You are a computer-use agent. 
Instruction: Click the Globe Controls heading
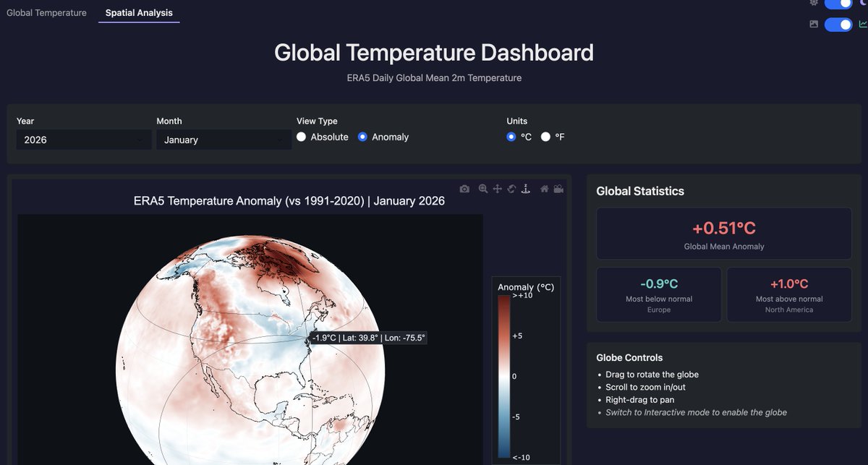pos(629,357)
